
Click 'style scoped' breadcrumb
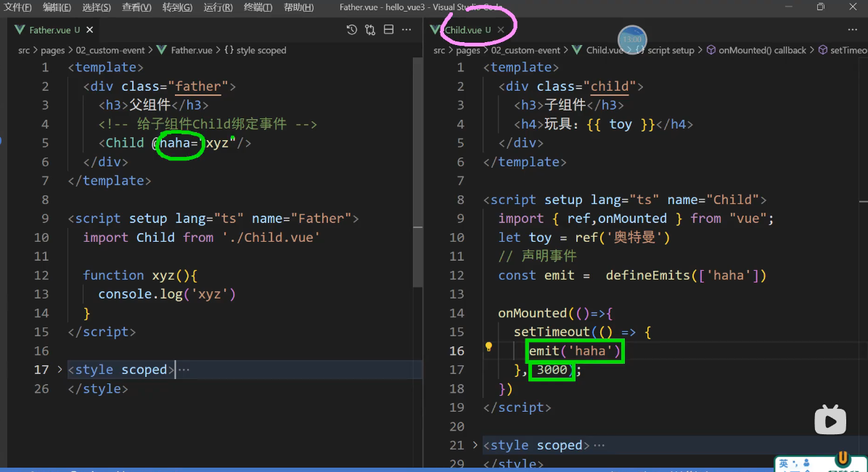coord(261,50)
